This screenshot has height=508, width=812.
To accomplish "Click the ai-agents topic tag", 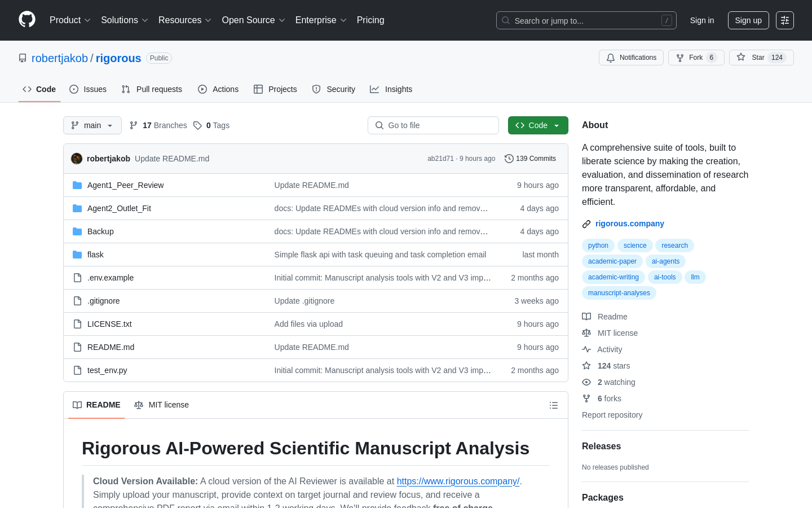I will tap(665, 261).
